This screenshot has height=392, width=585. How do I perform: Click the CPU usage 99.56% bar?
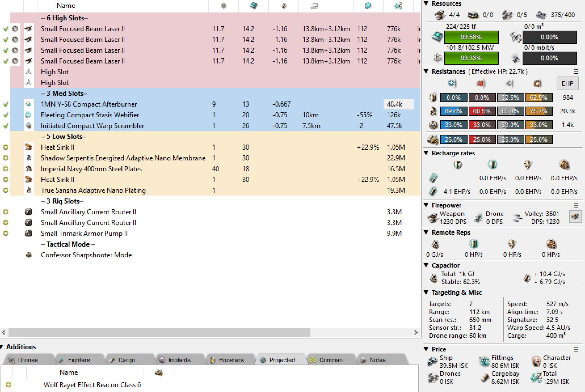click(x=471, y=37)
